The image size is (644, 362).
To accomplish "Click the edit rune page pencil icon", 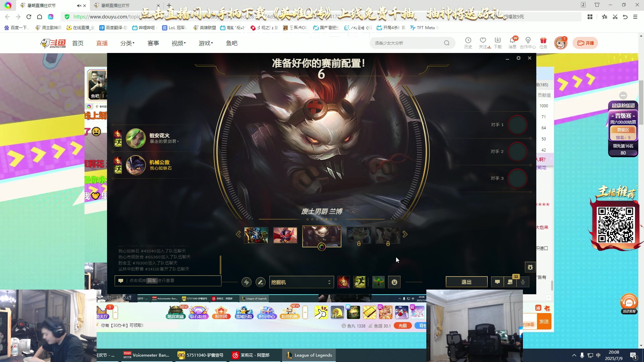I will coord(261,282).
